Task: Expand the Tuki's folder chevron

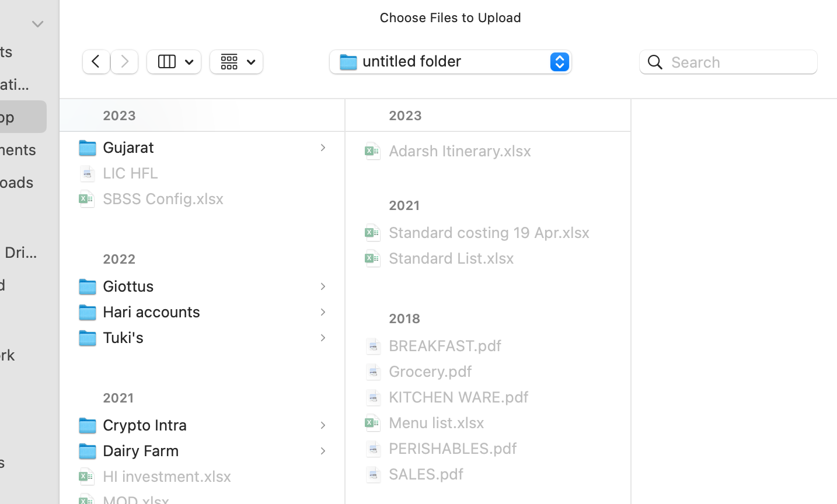Action: [x=322, y=338]
